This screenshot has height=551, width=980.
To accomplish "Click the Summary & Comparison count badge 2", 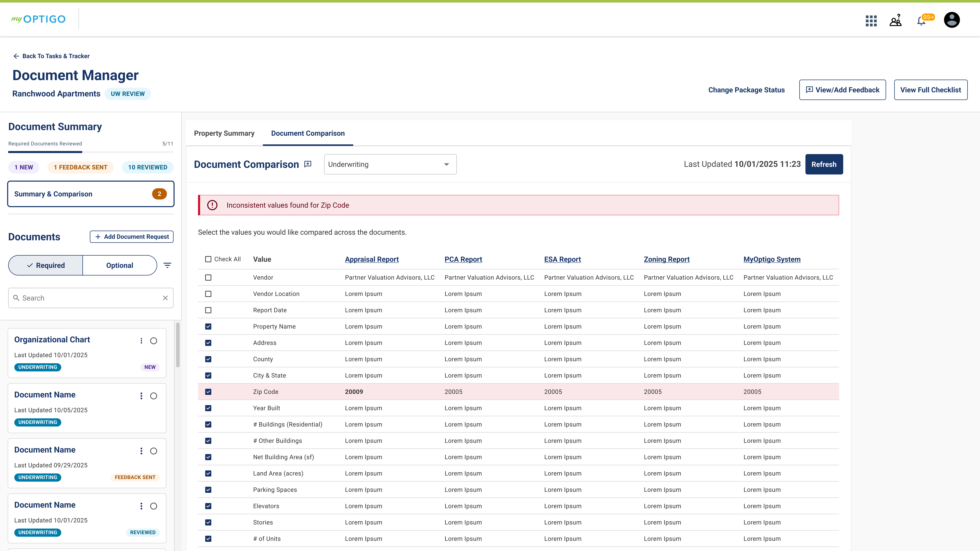I will tap(159, 194).
